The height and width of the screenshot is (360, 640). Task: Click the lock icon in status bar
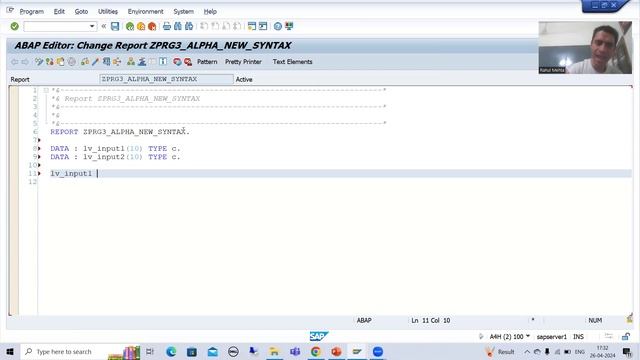click(x=625, y=337)
